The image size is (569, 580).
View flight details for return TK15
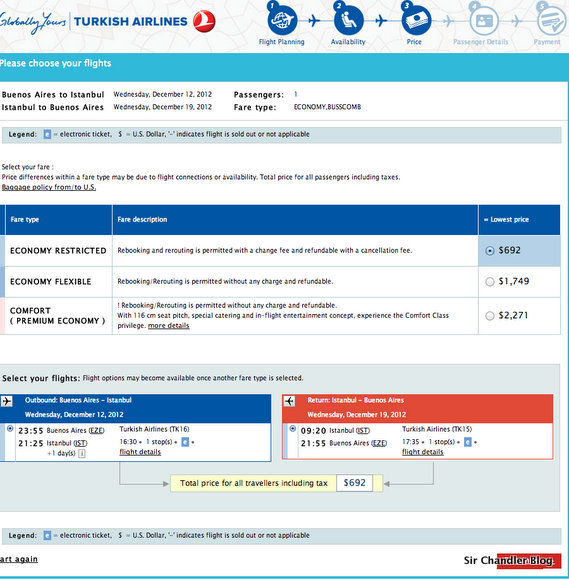click(x=422, y=452)
